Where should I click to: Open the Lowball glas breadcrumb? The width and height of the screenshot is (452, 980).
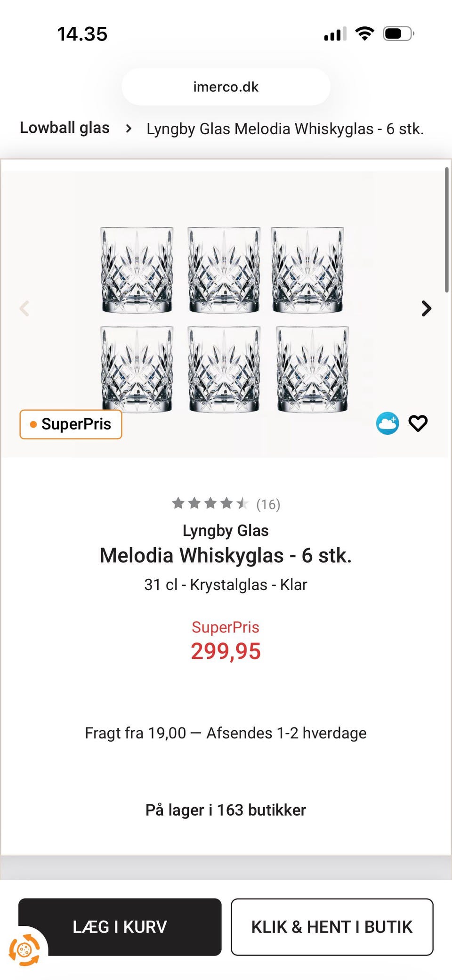65,128
